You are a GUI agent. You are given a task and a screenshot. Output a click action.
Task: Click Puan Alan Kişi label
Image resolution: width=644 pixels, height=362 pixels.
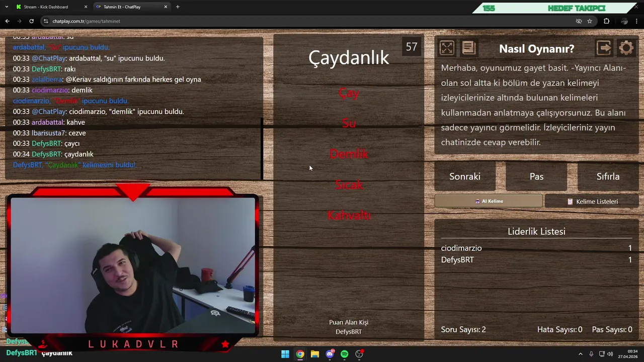[349, 322]
